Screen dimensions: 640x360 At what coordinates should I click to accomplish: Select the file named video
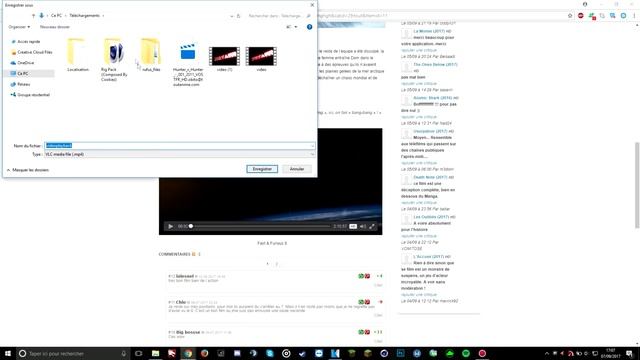point(261,59)
